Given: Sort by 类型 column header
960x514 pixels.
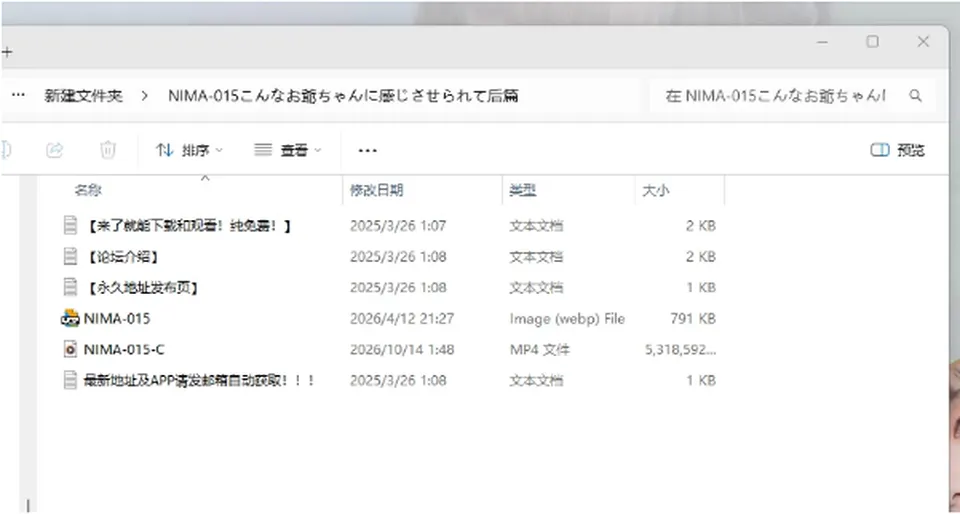Looking at the screenshot, I should pos(523,190).
